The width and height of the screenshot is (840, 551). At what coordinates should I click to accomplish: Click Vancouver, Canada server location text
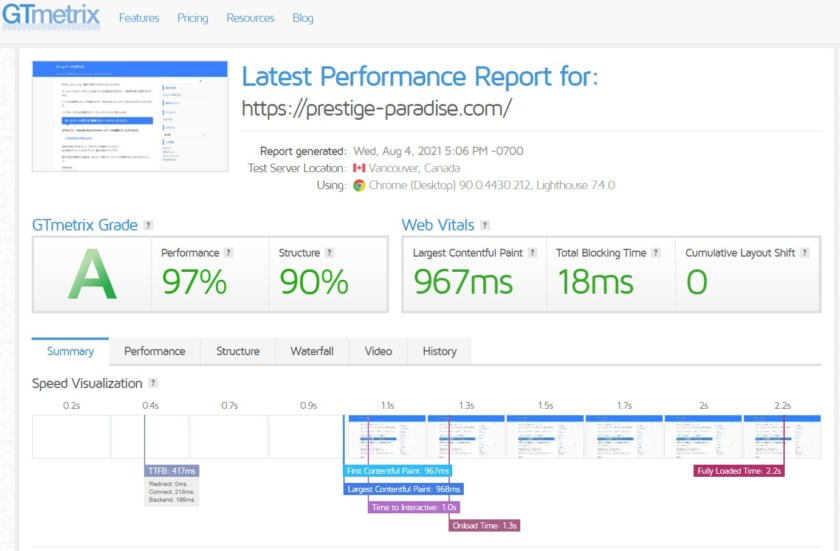[414, 168]
